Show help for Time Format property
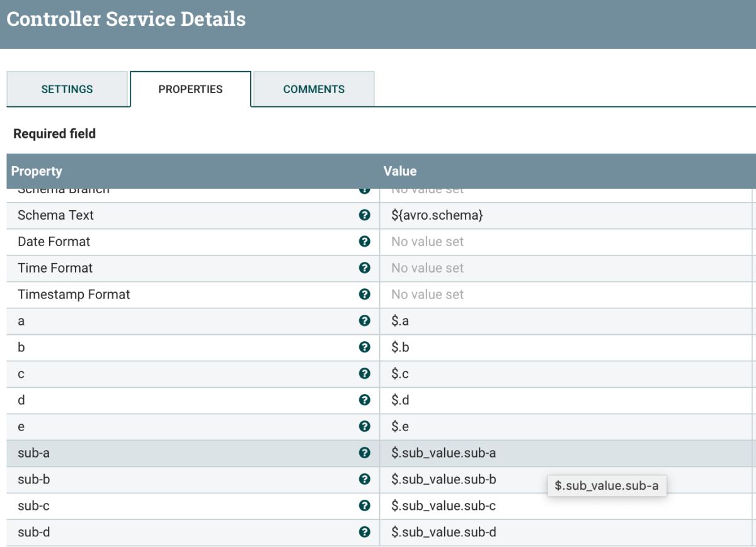The width and height of the screenshot is (756, 547). (x=364, y=268)
